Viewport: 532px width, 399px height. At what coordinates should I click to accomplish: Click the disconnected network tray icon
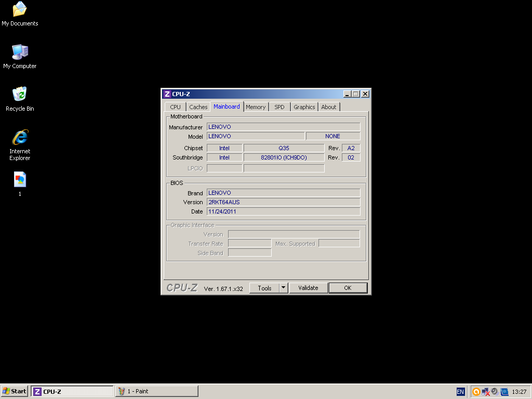(486, 392)
